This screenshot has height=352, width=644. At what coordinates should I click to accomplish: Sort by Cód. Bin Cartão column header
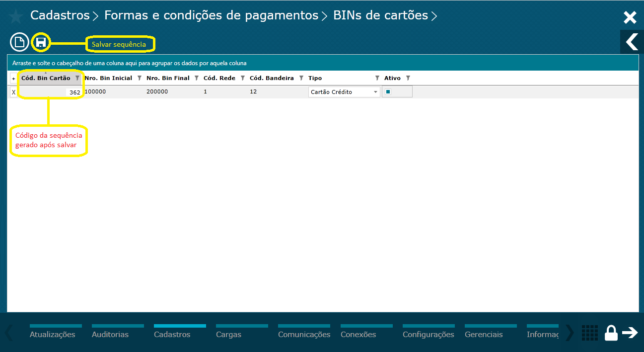click(46, 78)
